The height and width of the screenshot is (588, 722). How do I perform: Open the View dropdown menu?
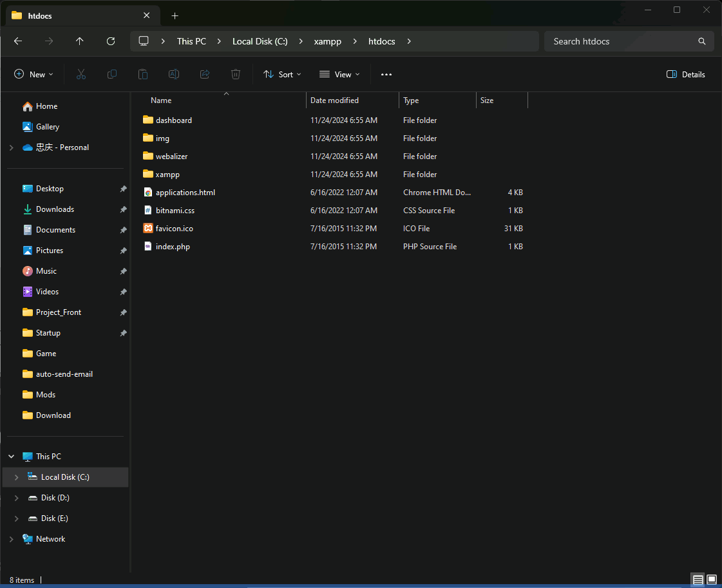coord(340,75)
